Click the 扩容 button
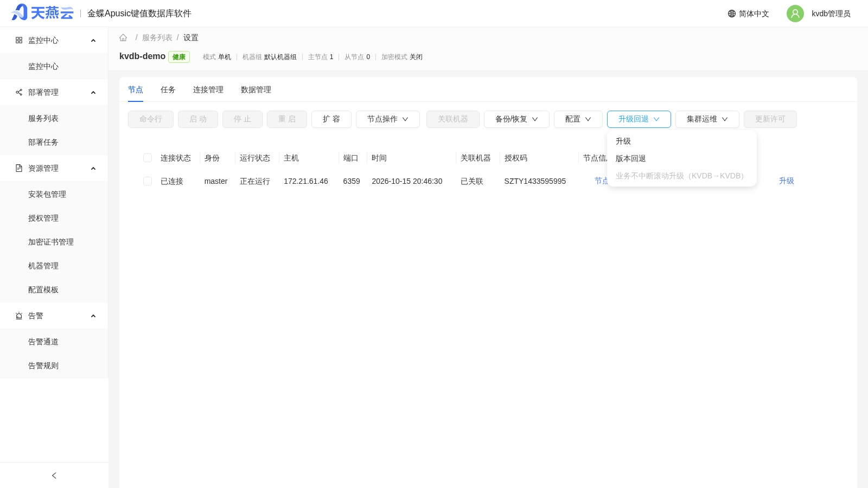 331,119
